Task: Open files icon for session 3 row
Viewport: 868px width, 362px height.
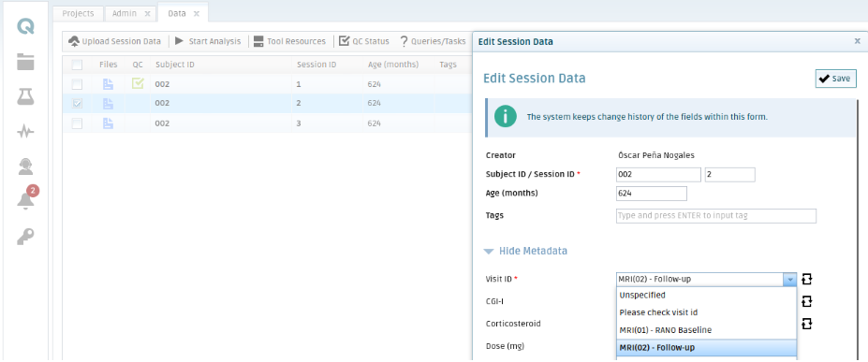Action: point(108,123)
